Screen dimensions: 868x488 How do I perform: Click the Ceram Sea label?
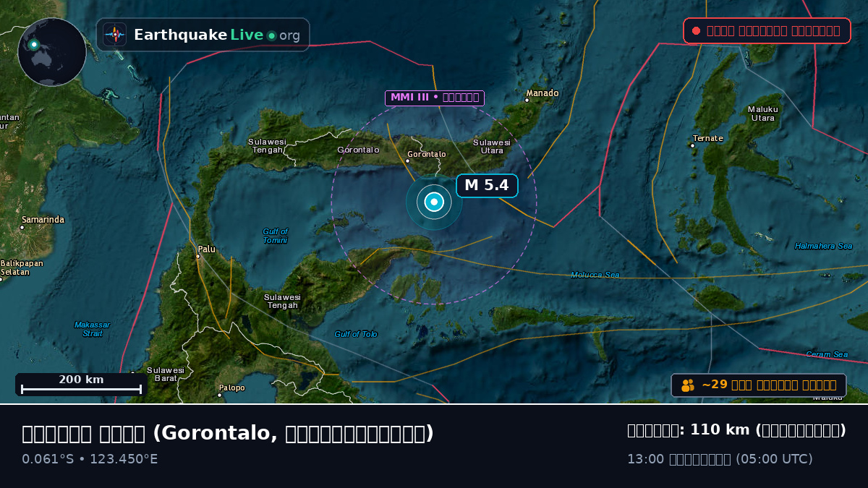[x=827, y=354]
